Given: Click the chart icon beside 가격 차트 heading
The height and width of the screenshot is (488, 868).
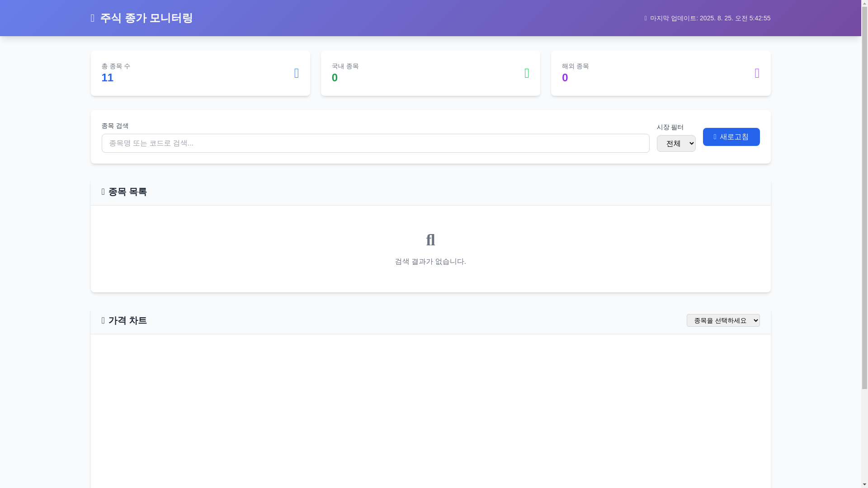Looking at the screenshot, I should click(103, 320).
